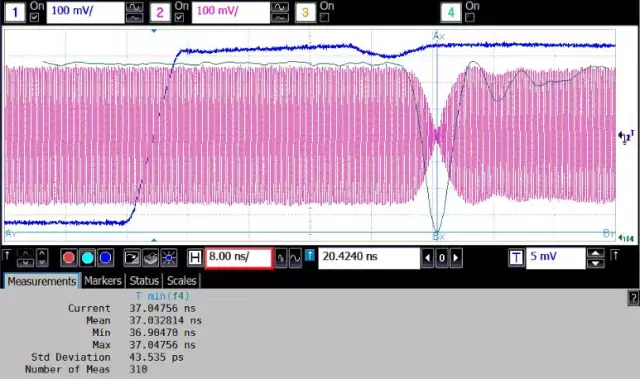Shift horizontal position right with arrow

coord(456,258)
